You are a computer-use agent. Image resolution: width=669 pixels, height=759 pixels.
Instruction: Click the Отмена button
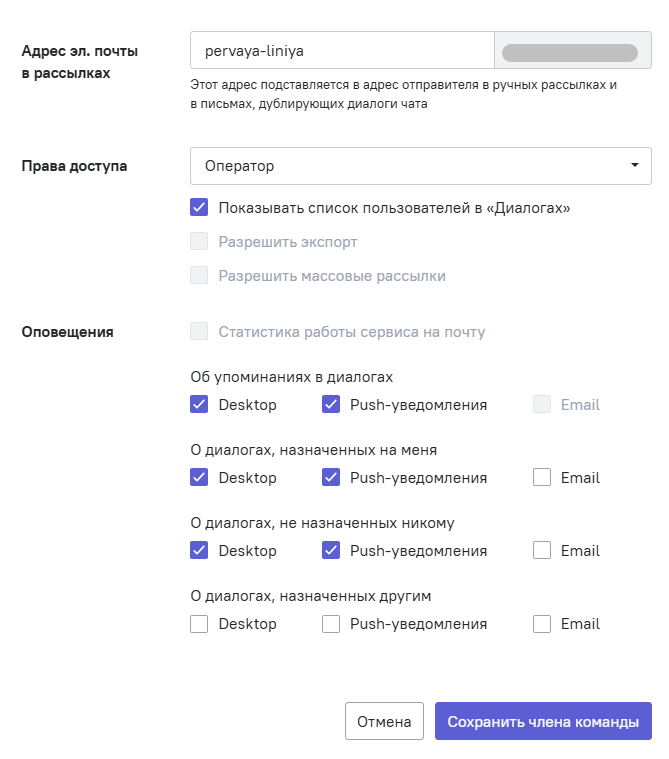tap(385, 721)
